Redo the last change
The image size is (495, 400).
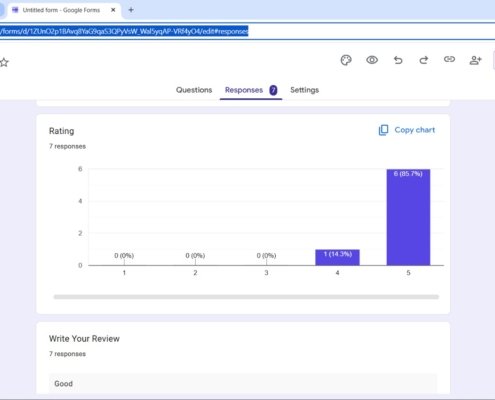pyautogui.click(x=424, y=60)
